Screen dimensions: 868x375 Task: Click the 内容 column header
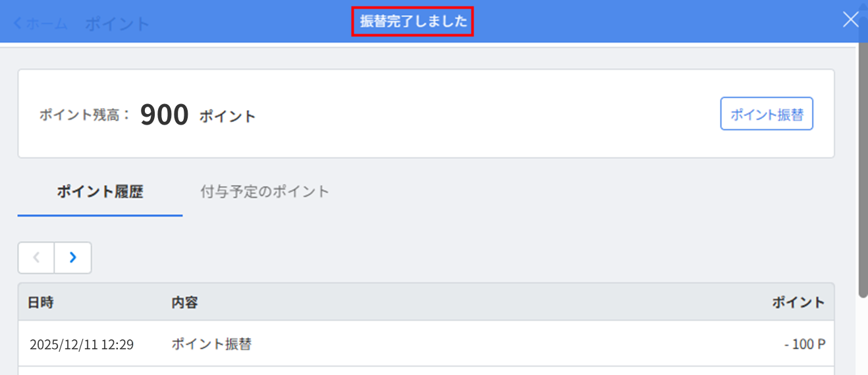184,303
